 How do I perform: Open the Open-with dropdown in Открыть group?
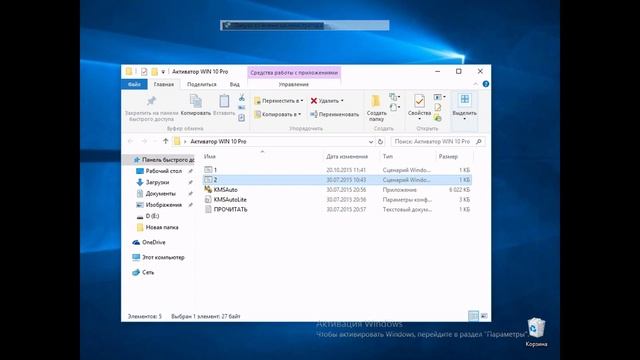point(439,97)
